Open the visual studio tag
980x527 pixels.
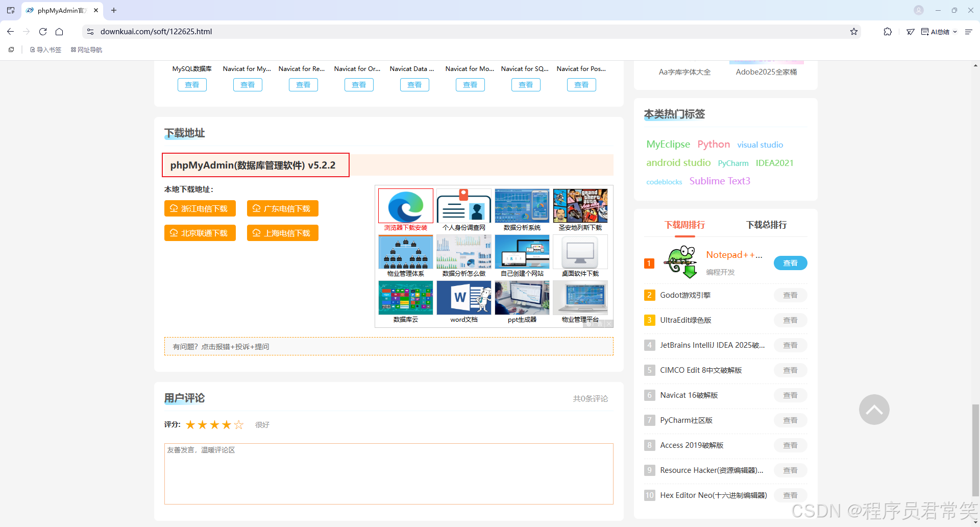[x=760, y=145]
